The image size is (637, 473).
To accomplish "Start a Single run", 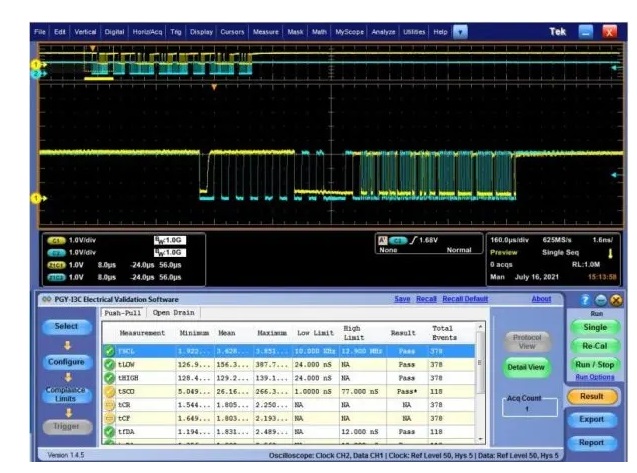I will (x=595, y=328).
